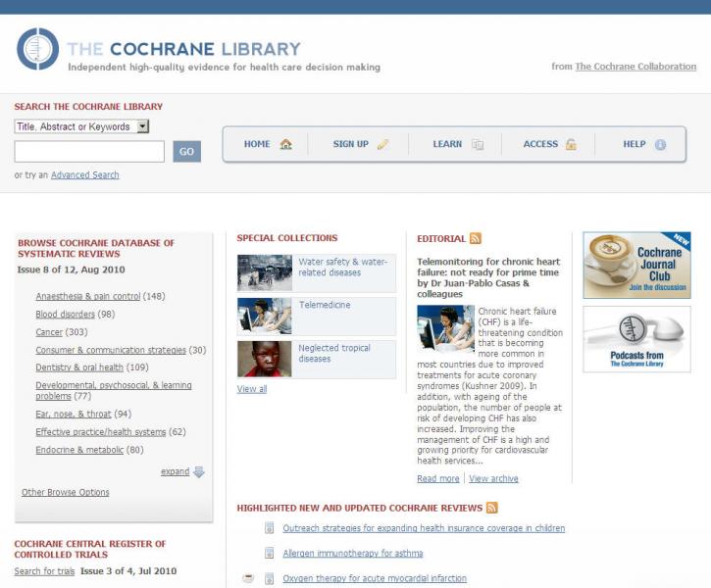Screen dimensions: 711x588
Task: Click 'Issue 8 of 12, Aug 2010' text
Action: (72, 269)
